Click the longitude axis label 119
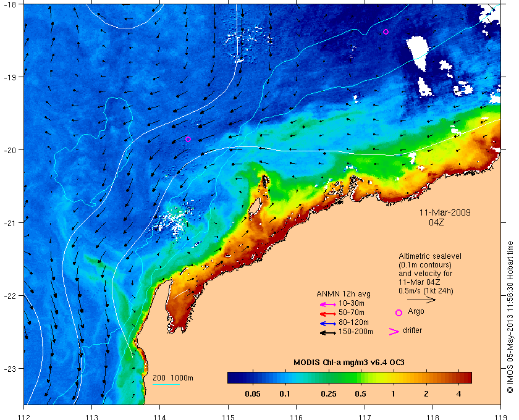 [501, 417]
